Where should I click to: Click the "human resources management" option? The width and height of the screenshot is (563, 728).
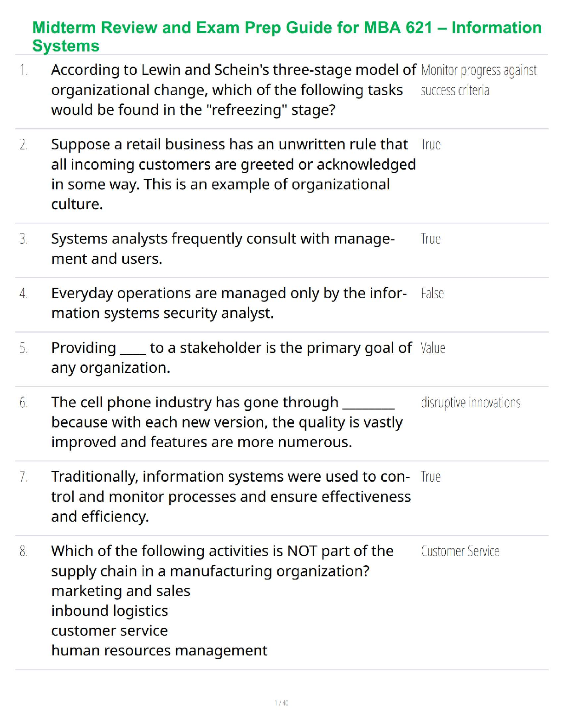(159, 650)
